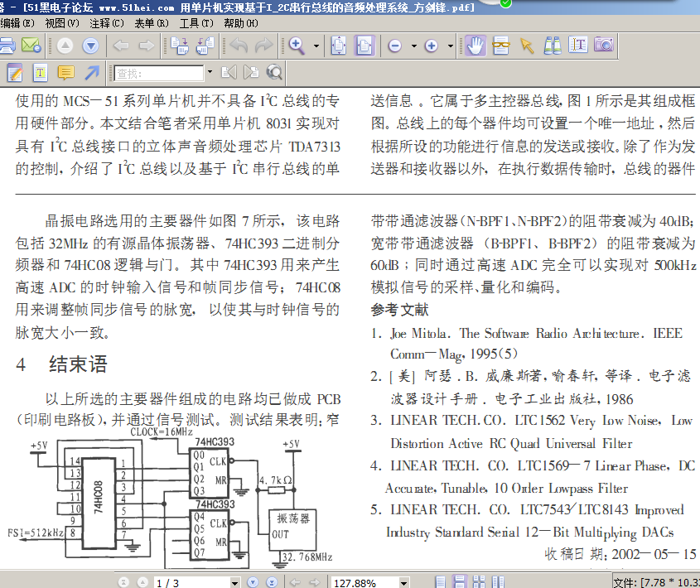Click the next view right arrow
700x588 pixels.
(147, 46)
